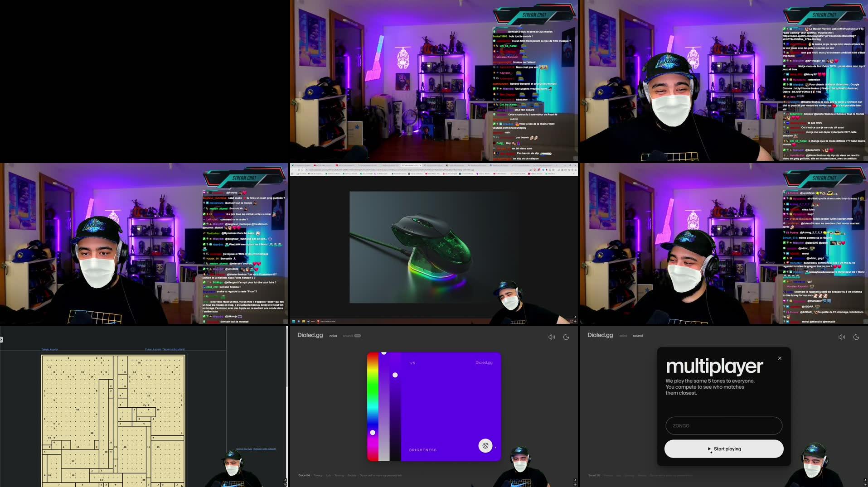
Task: Click the speaker icon on the multiplayer sound page
Action: [842, 337]
